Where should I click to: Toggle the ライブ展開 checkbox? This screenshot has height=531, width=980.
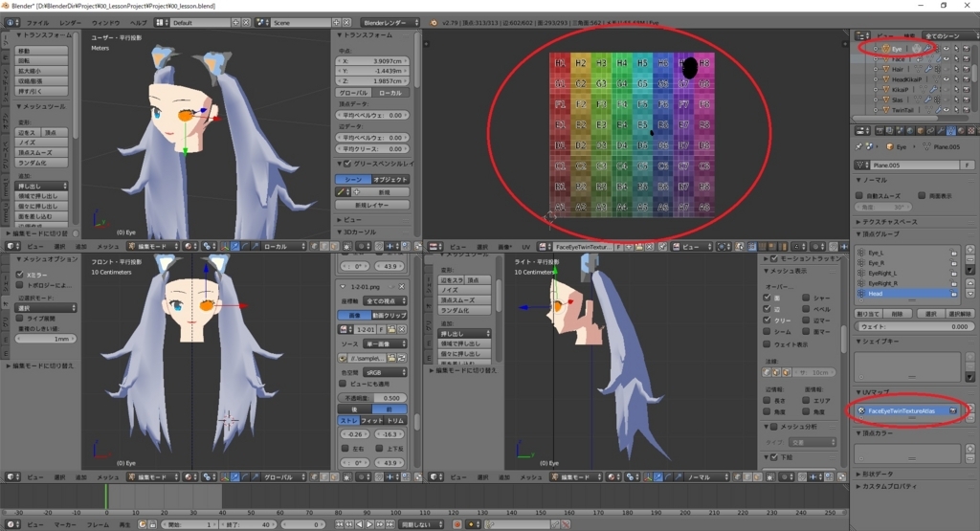[19, 318]
